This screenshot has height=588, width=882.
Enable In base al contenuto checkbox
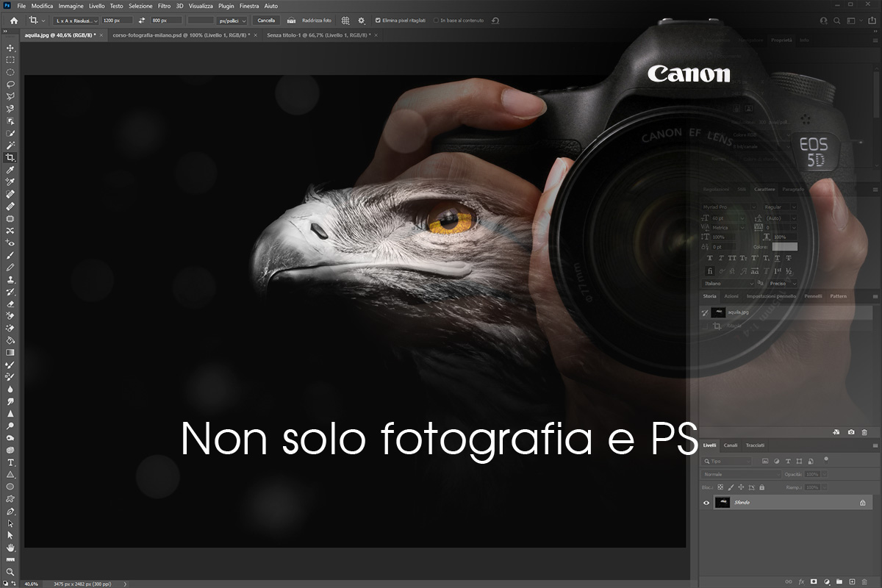436,21
